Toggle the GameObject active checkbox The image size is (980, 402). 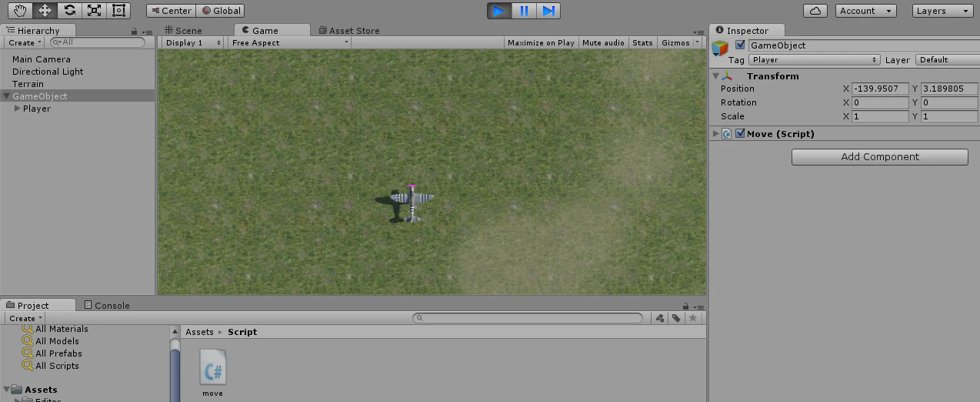coord(740,45)
